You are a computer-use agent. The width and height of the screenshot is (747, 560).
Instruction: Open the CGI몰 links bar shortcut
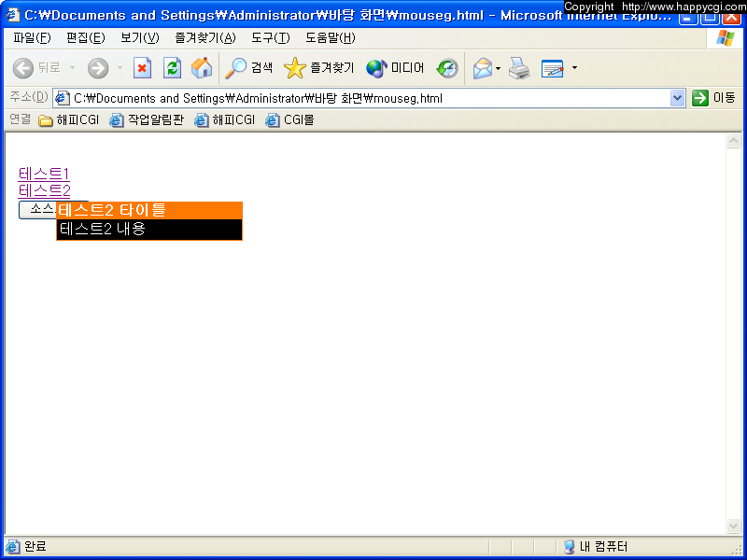pyautogui.click(x=289, y=120)
